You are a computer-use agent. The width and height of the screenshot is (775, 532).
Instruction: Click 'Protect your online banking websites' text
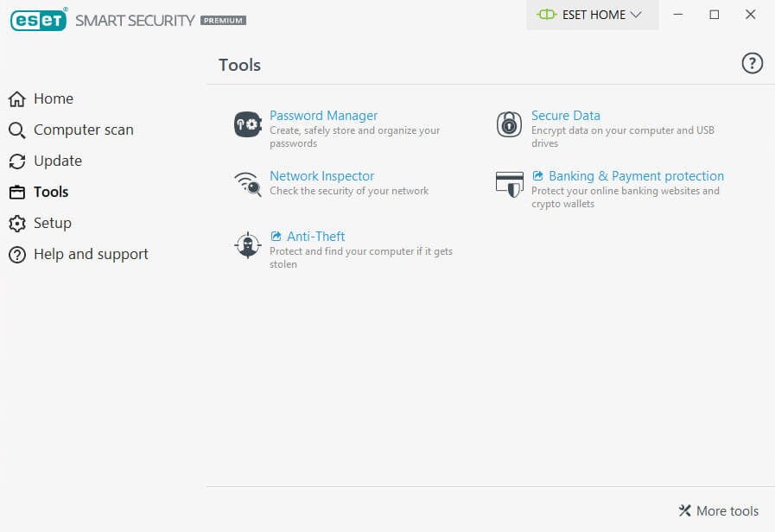click(626, 197)
